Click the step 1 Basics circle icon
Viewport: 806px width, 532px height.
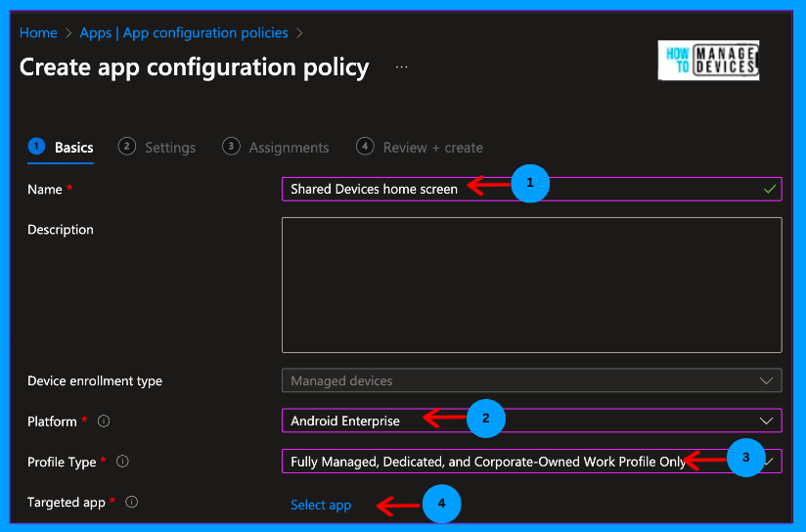36,147
